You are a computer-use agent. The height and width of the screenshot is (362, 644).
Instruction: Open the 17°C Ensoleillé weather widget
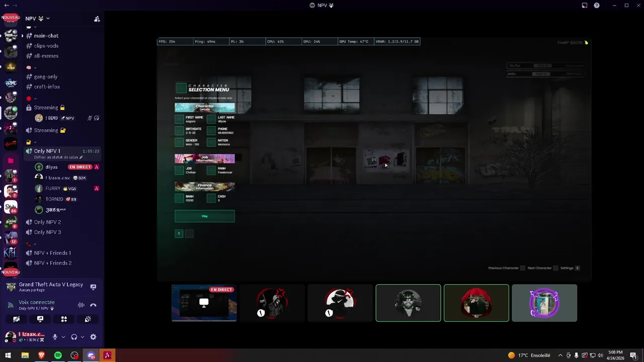click(529, 355)
